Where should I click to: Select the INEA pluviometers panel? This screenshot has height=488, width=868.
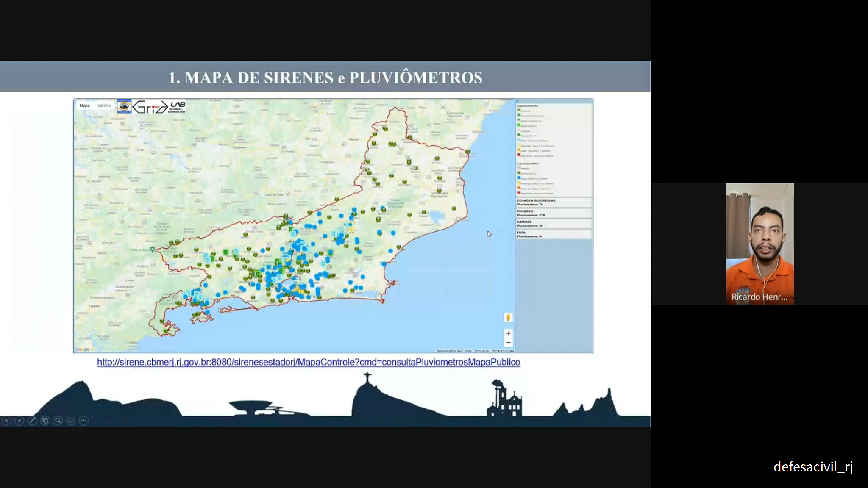554,234
